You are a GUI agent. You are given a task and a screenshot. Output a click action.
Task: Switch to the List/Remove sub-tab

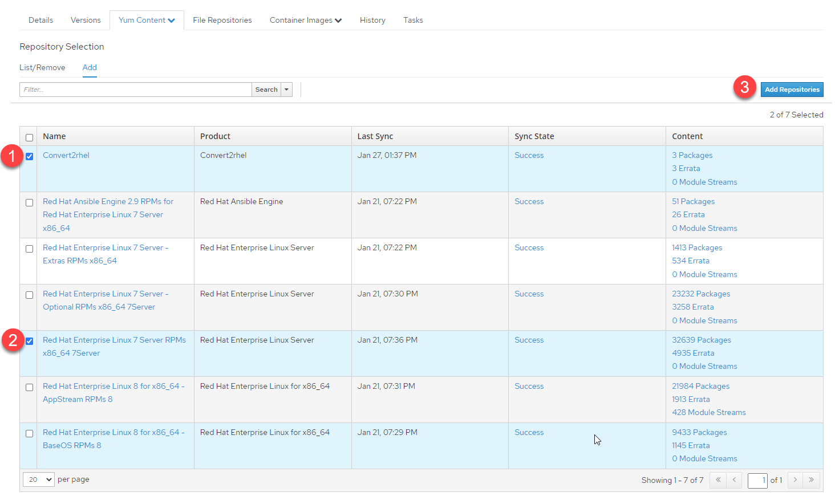pyautogui.click(x=42, y=67)
